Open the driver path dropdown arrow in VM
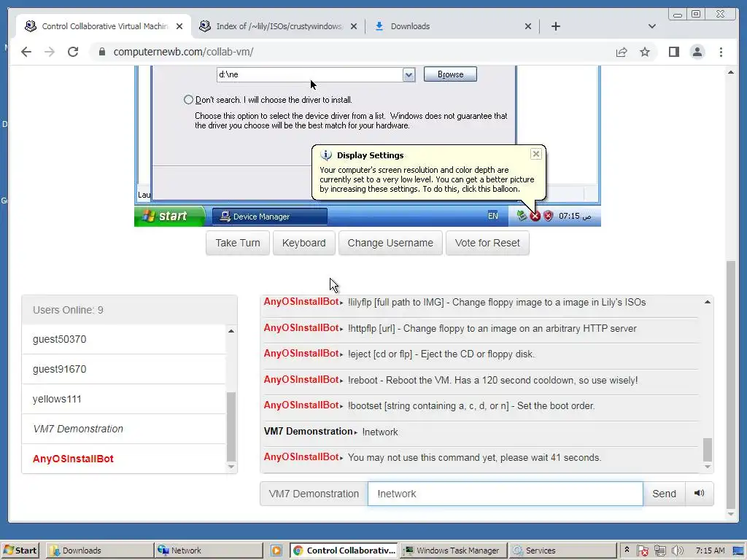The image size is (747, 560). pos(409,75)
